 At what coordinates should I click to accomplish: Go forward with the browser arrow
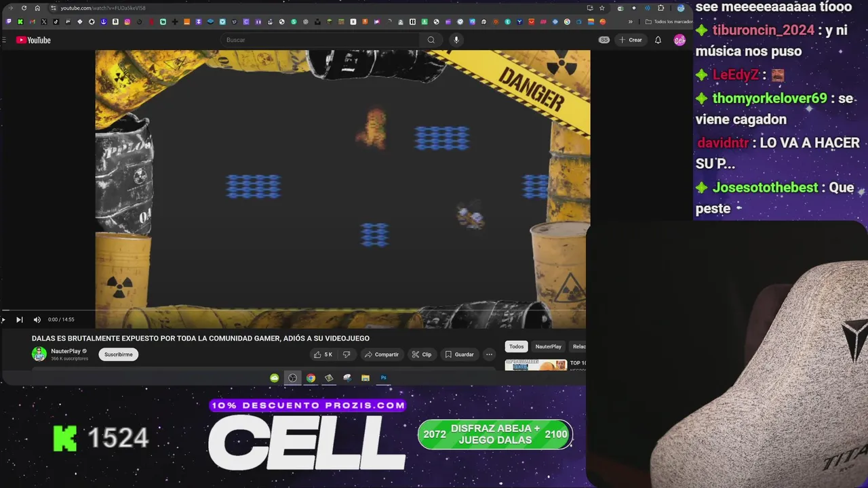coord(10,8)
